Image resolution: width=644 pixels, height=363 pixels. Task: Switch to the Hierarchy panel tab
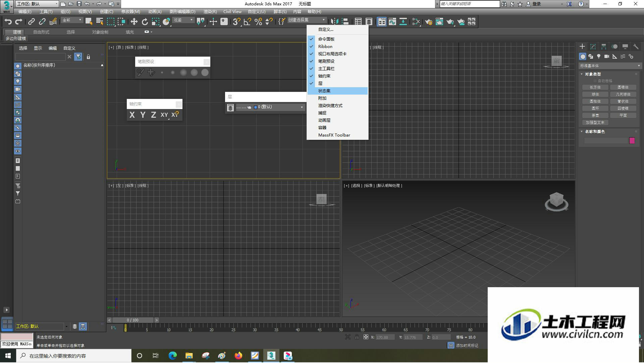[604, 47]
